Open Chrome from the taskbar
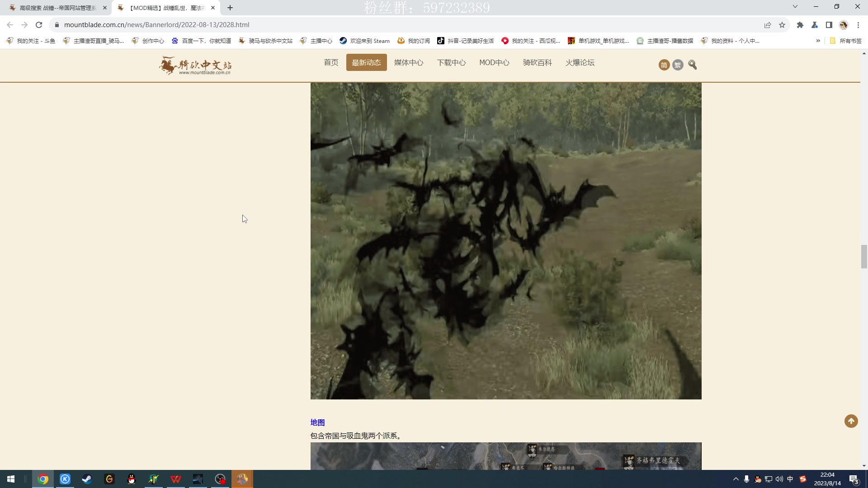The image size is (868, 488). tap(43, 479)
